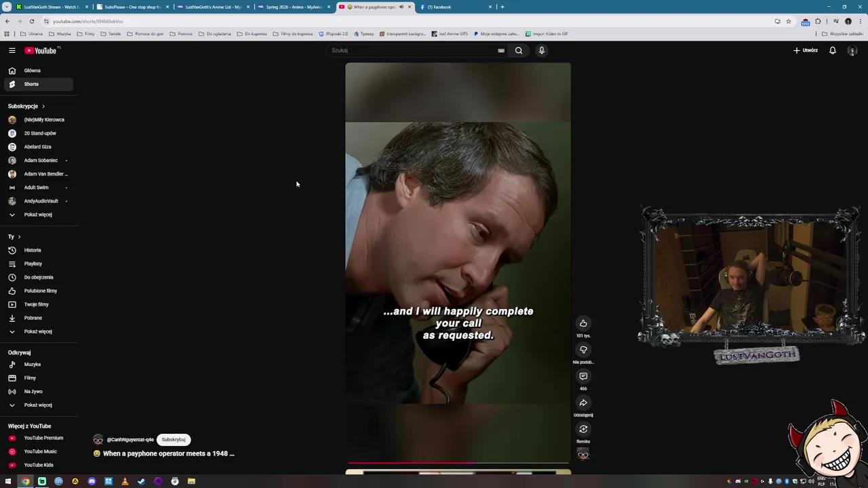Open Na żywo live section

click(37, 392)
